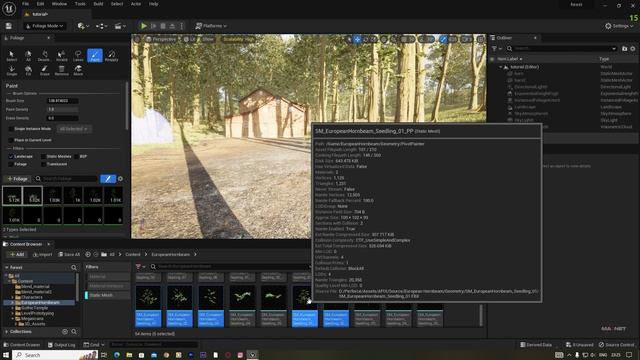This screenshot has height=360, width=640.
Task: Select the foliage Select tool
Action: [x=11, y=56]
